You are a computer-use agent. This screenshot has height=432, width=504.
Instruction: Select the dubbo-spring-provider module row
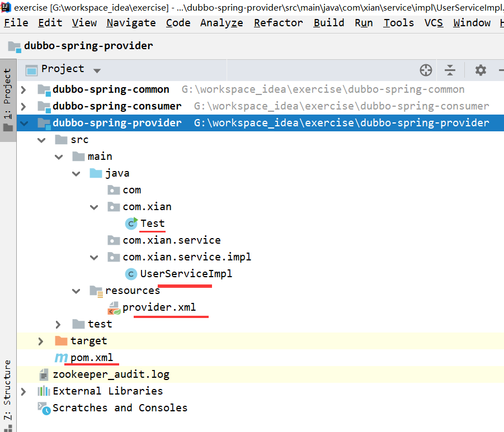(x=260, y=123)
